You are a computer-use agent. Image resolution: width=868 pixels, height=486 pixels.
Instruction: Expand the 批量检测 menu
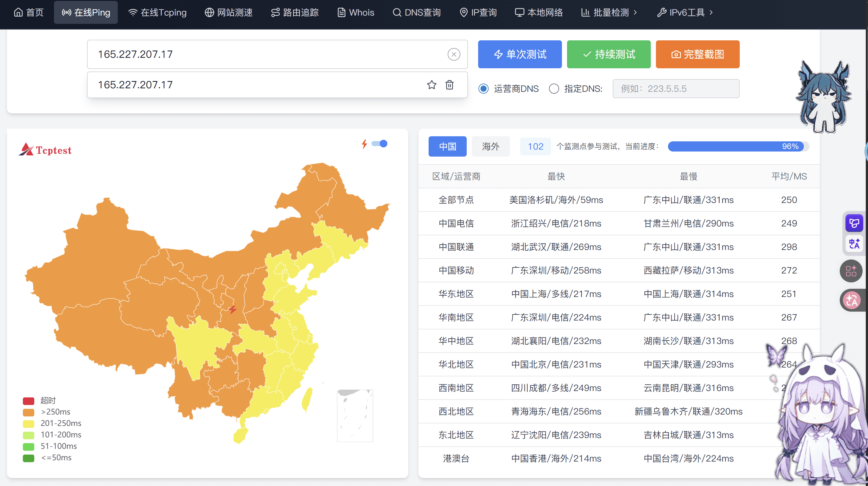pyautogui.click(x=609, y=12)
